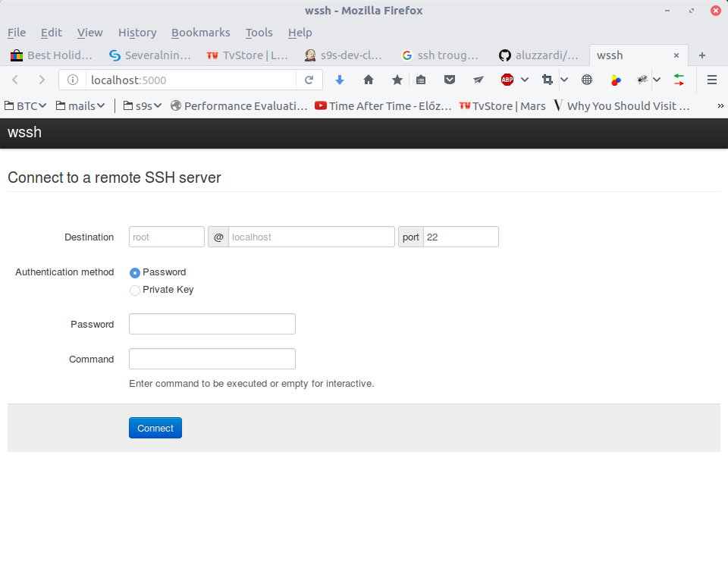Viewport: 728px width, 581px height.
Task: Click the colorful balls extension icon
Action: click(616, 80)
